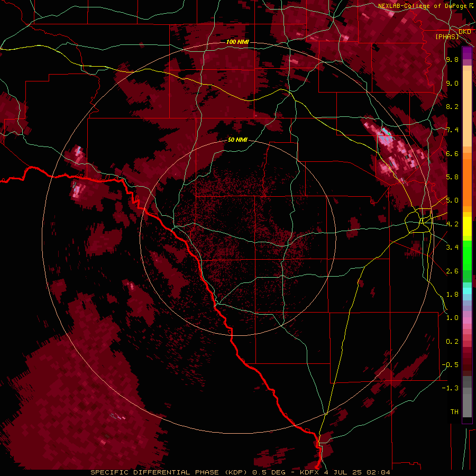The height and width of the screenshot is (476, 476).
Task: Select the 4.2 scale value
Action: (x=452, y=224)
